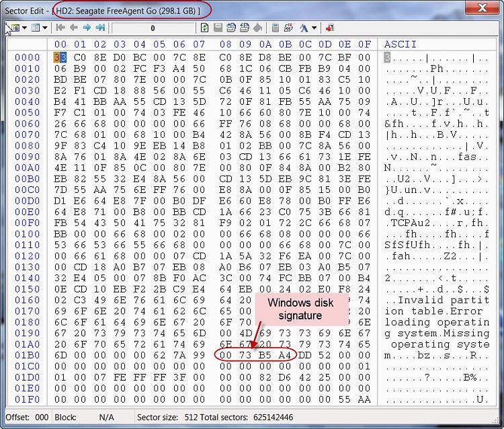Open the dropdown arrow beside the select disk icon

(24, 28)
